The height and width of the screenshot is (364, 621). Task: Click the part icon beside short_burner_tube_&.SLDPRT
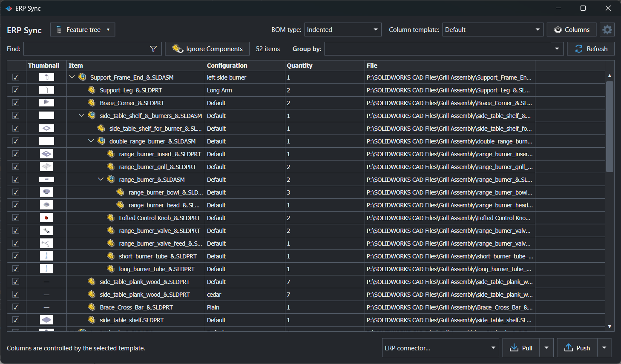(x=111, y=256)
